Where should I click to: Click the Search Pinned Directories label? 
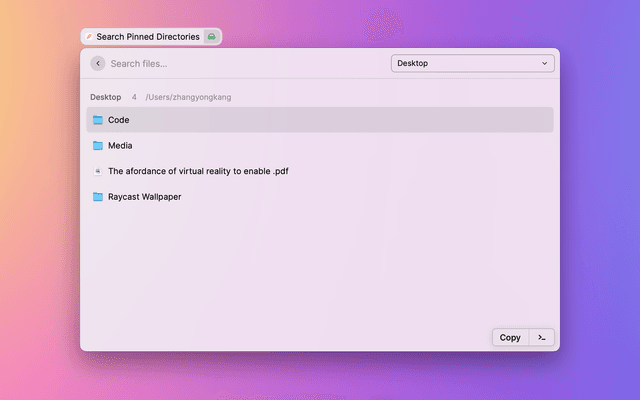pos(148,37)
